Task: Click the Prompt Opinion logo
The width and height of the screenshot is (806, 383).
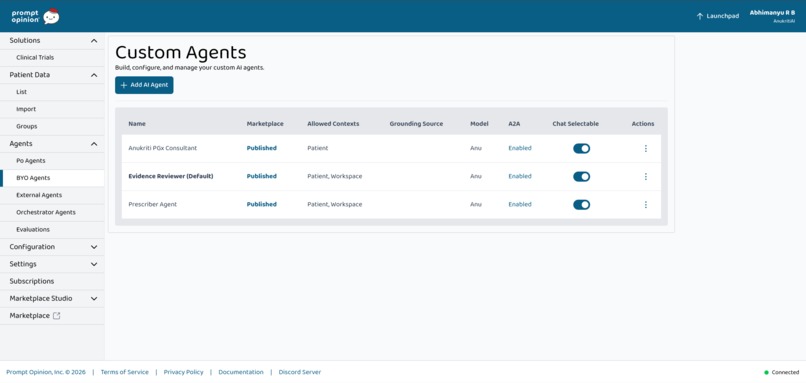Action: pos(35,16)
